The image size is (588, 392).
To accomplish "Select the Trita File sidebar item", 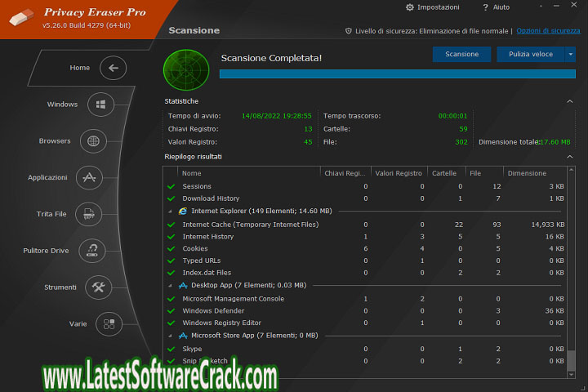I will [51, 214].
